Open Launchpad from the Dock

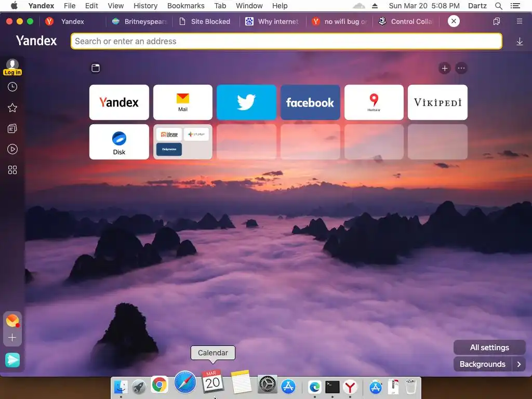139,387
